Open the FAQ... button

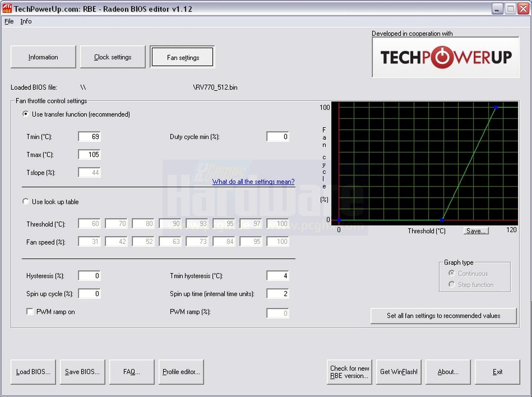(131, 372)
